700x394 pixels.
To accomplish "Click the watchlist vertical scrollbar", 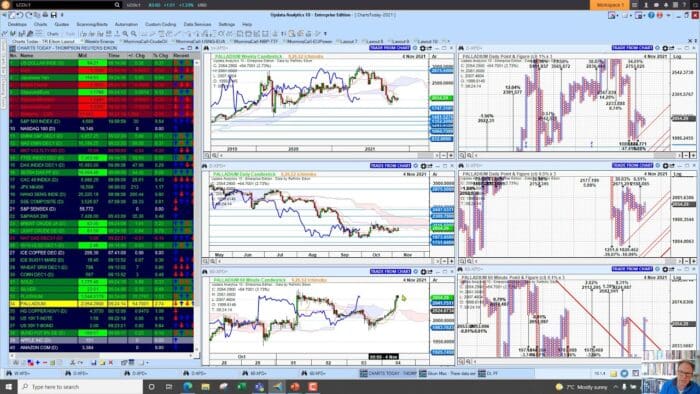I will [x=196, y=205].
